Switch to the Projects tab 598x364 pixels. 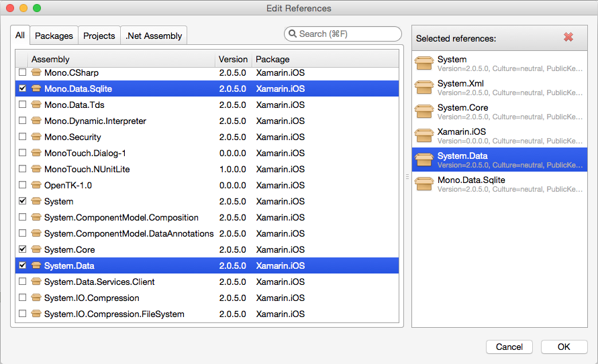[99, 36]
